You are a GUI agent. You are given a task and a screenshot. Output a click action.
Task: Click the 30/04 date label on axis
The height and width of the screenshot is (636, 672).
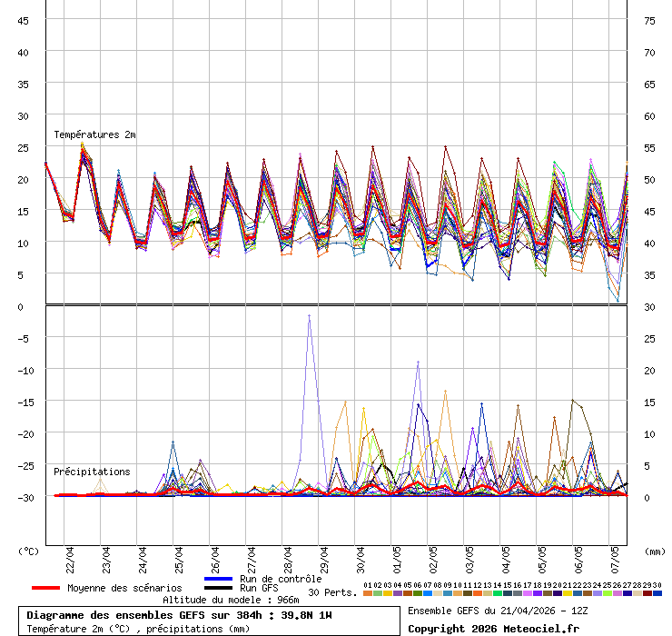click(x=361, y=558)
